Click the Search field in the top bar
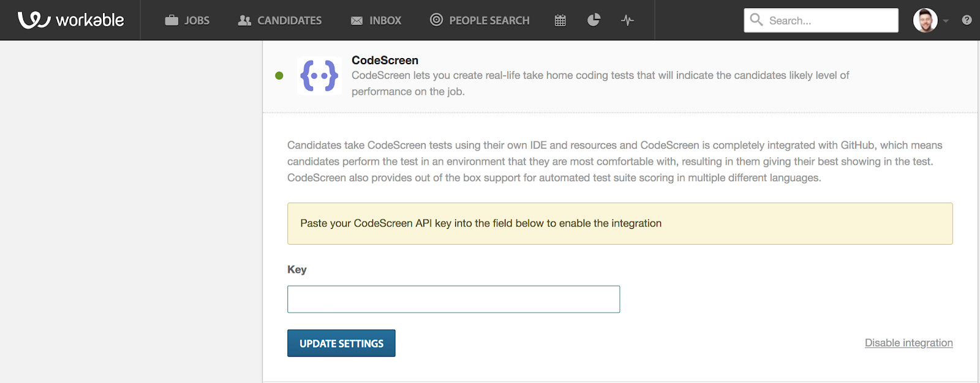The image size is (980, 383). pos(821,20)
